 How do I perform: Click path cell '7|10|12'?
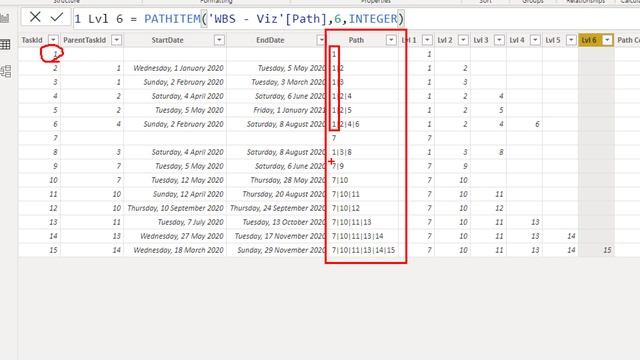pos(346,208)
